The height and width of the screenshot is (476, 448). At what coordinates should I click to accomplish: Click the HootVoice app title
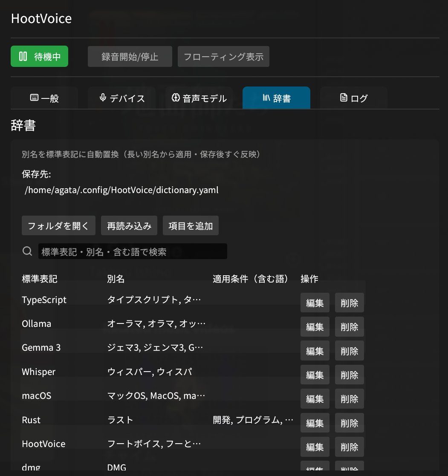coord(41,18)
